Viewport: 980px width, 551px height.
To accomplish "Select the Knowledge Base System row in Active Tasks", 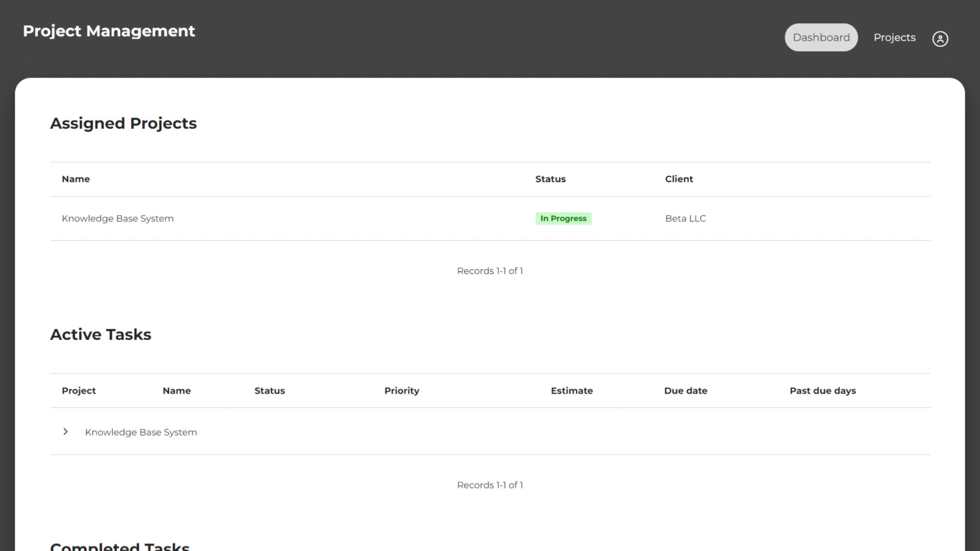I will (141, 432).
